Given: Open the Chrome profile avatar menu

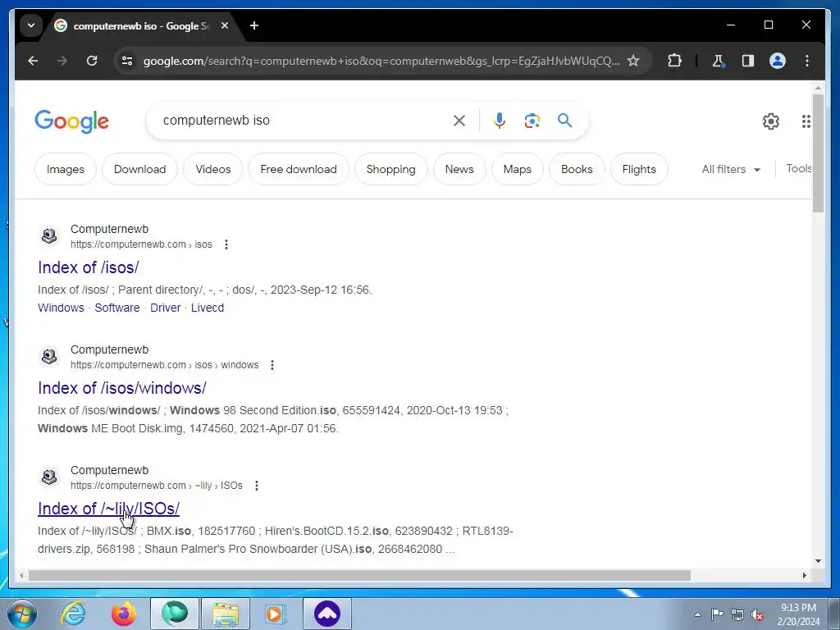Looking at the screenshot, I should click(x=778, y=61).
